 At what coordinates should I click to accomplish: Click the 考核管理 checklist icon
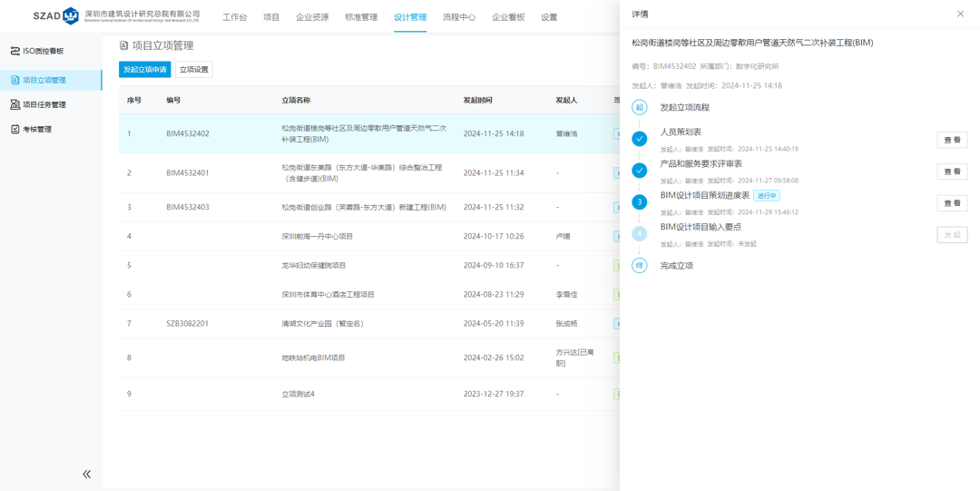click(x=15, y=130)
